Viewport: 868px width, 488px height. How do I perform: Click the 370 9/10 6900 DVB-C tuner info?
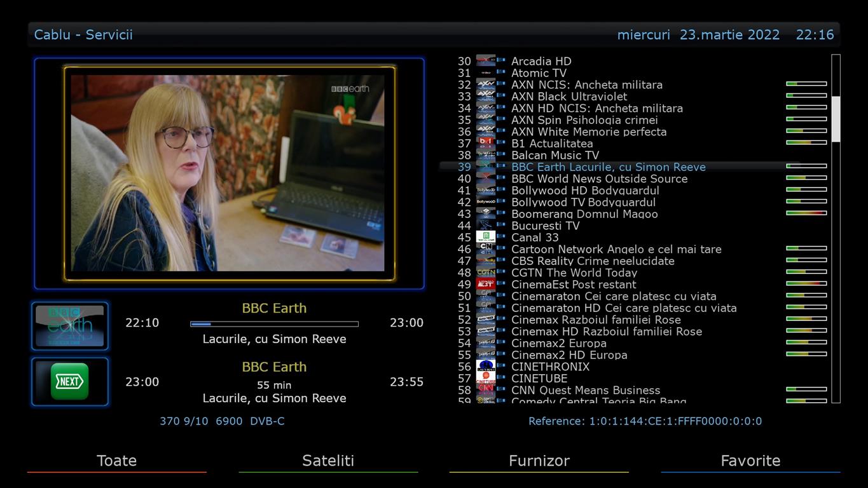click(x=222, y=421)
